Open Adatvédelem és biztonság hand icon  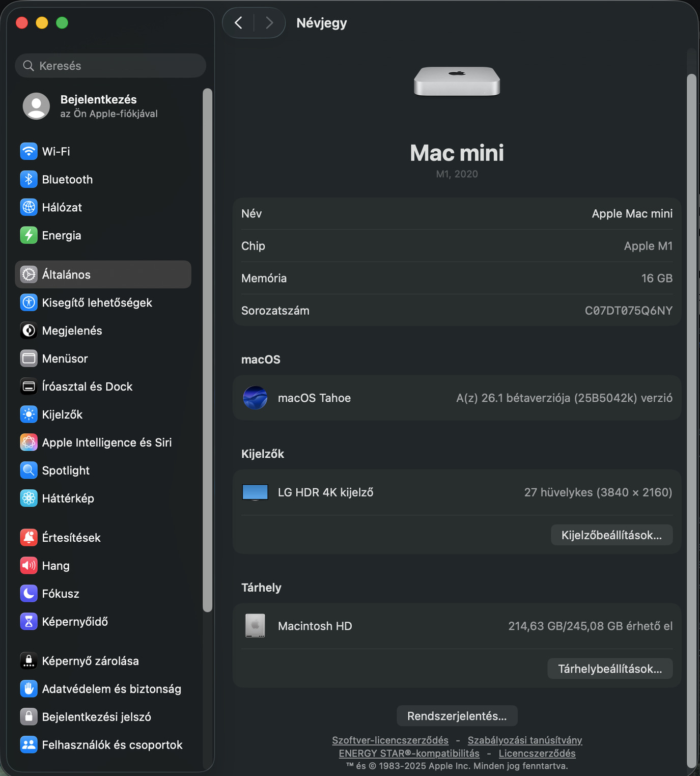(x=29, y=689)
